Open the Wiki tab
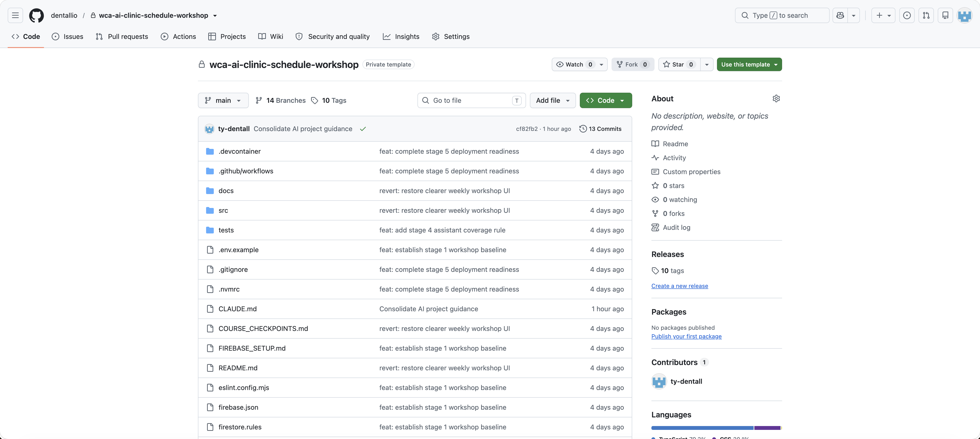 (x=270, y=37)
